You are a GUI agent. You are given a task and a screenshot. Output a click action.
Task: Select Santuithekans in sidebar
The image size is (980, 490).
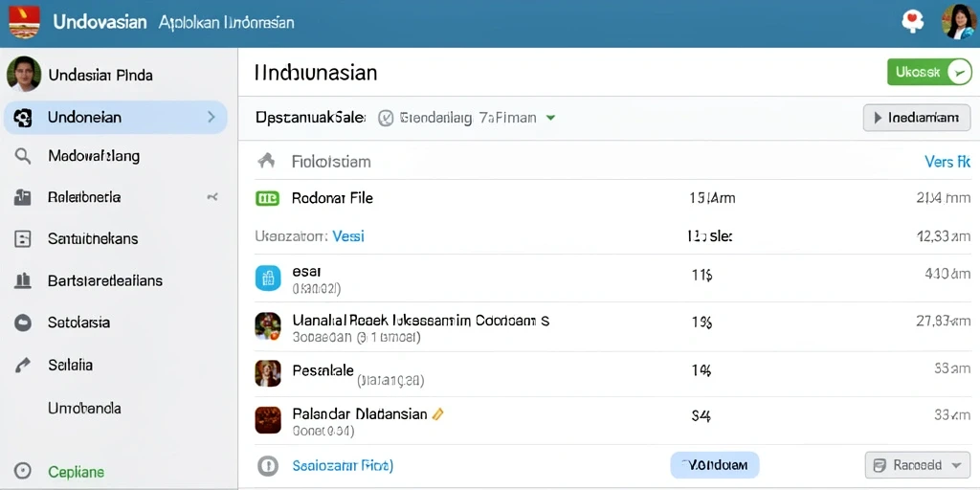pyautogui.click(x=93, y=238)
